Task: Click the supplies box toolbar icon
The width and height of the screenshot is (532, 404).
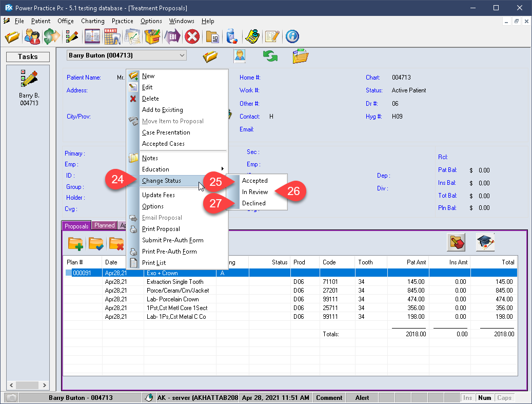Action: click(152, 36)
